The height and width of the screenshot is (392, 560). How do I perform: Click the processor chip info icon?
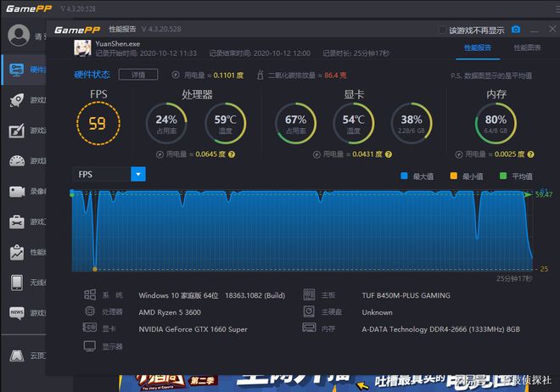click(90, 311)
